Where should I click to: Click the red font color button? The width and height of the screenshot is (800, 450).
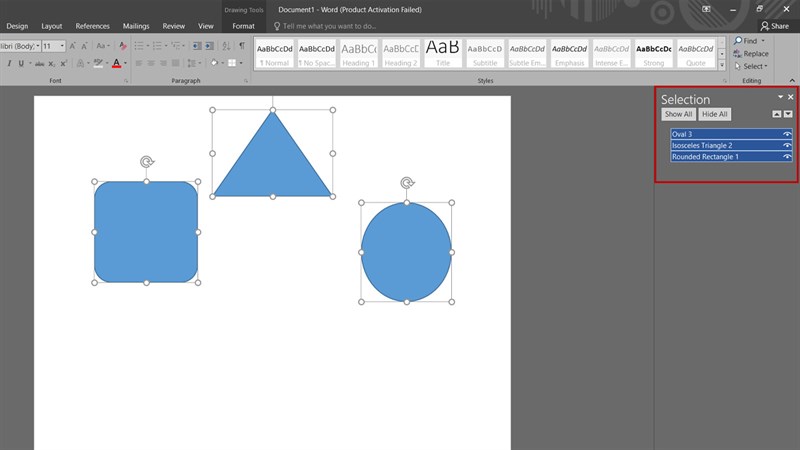pyautogui.click(x=116, y=63)
